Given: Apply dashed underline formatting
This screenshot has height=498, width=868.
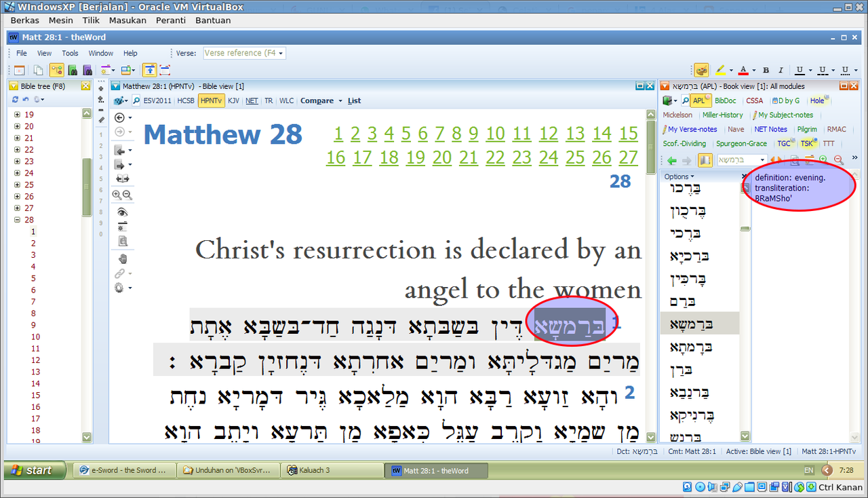Looking at the screenshot, I should coord(823,70).
